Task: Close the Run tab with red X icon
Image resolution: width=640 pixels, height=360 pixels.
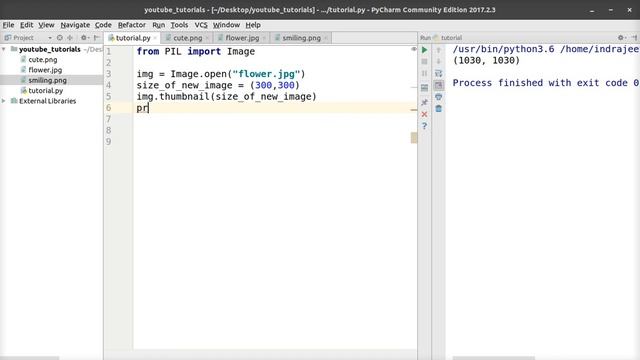Action: click(x=424, y=114)
